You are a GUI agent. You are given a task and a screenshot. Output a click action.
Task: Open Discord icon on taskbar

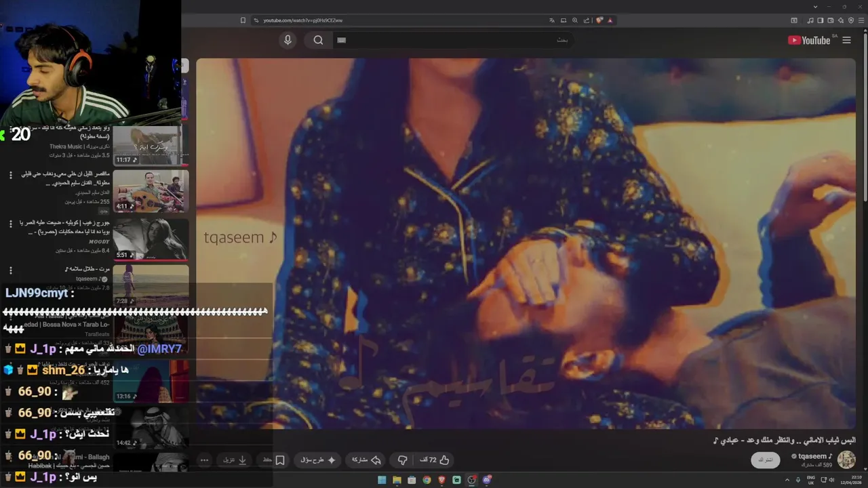click(x=486, y=480)
